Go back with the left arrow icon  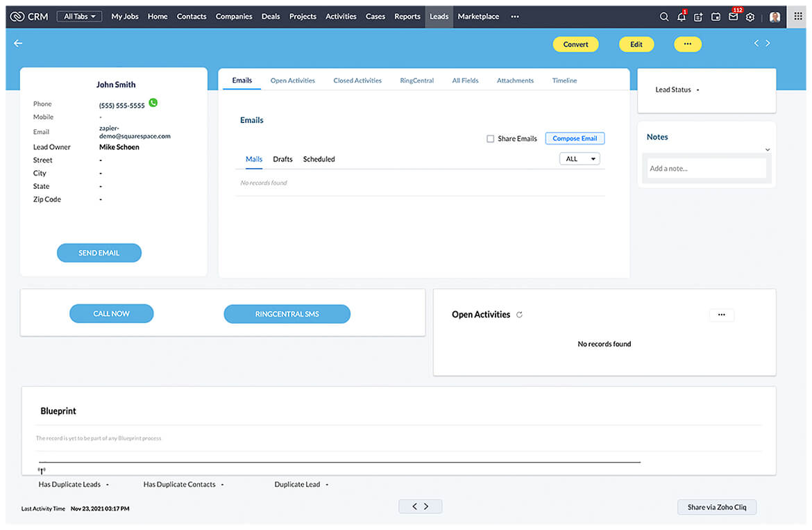pos(18,44)
